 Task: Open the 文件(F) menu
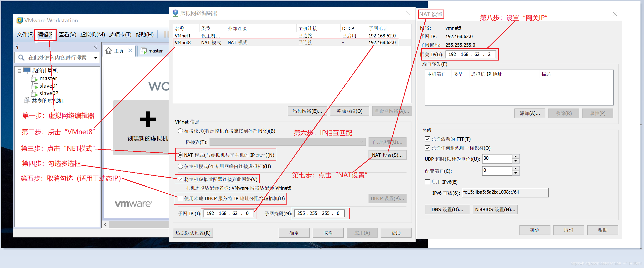[25, 34]
